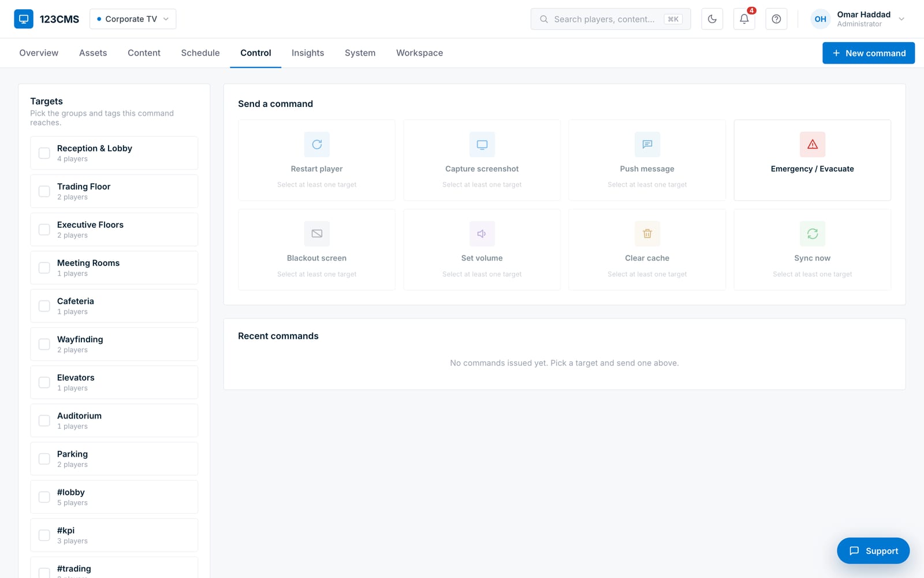Click the Capture screenshot label
This screenshot has height=578, width=924.
click(482, 169)
